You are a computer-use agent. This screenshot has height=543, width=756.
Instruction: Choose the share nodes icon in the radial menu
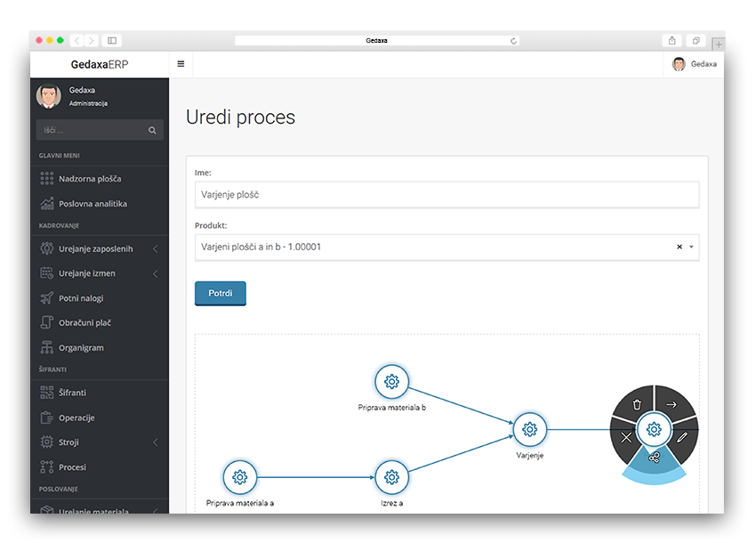point(655,458)
